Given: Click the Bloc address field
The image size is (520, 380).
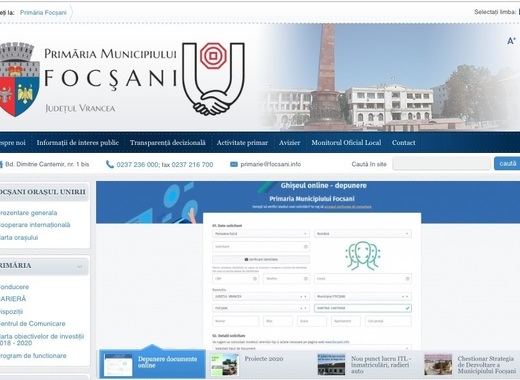Looking at the screenshot, I should pyautogui.click(x=278, y=321).
